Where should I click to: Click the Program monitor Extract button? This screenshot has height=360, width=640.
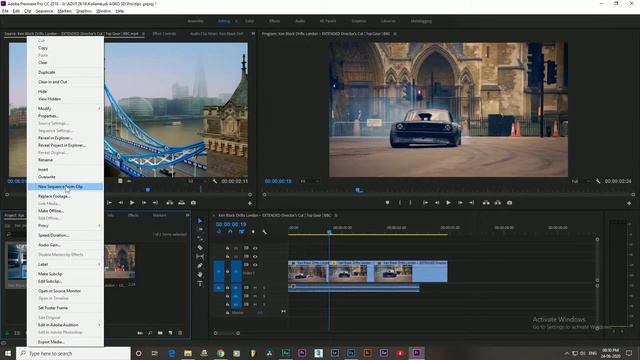(x=498, y=202)
